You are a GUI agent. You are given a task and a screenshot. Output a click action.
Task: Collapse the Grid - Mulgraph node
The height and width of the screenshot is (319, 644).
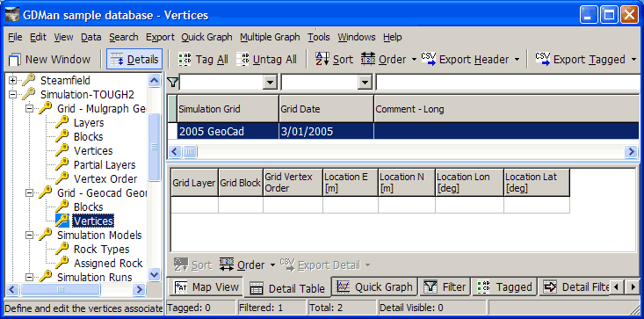29,109
